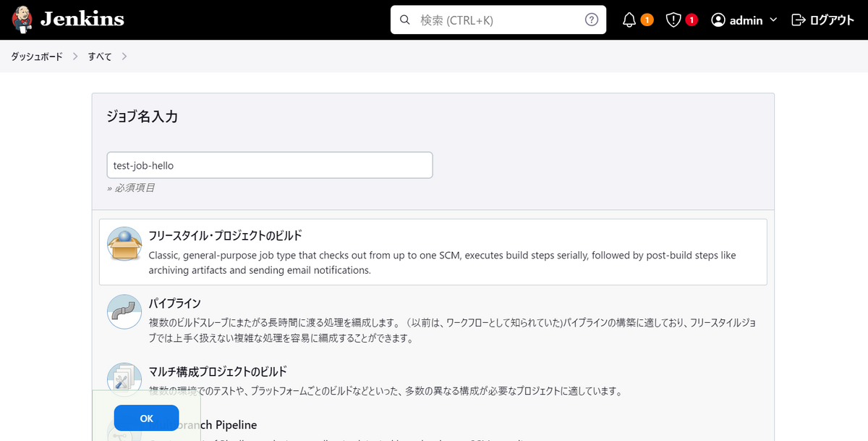The width and height of the screenshot is (868, 441).
Task: Open search help question mark icon
Action: click(x=591, y=20)
